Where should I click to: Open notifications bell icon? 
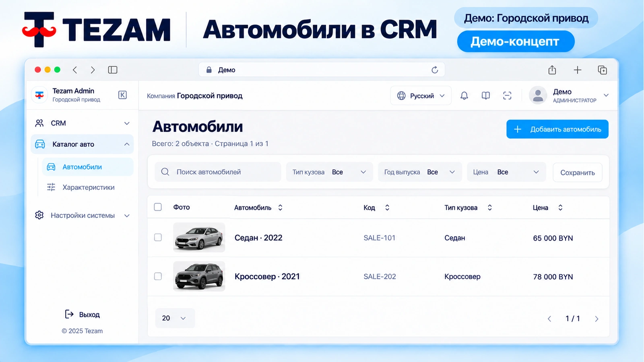[464, 96]
